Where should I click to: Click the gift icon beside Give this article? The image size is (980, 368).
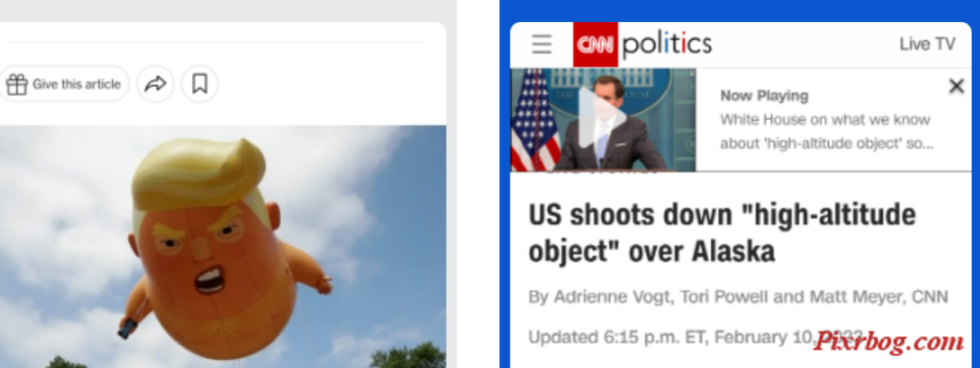[x=16, y=83]
